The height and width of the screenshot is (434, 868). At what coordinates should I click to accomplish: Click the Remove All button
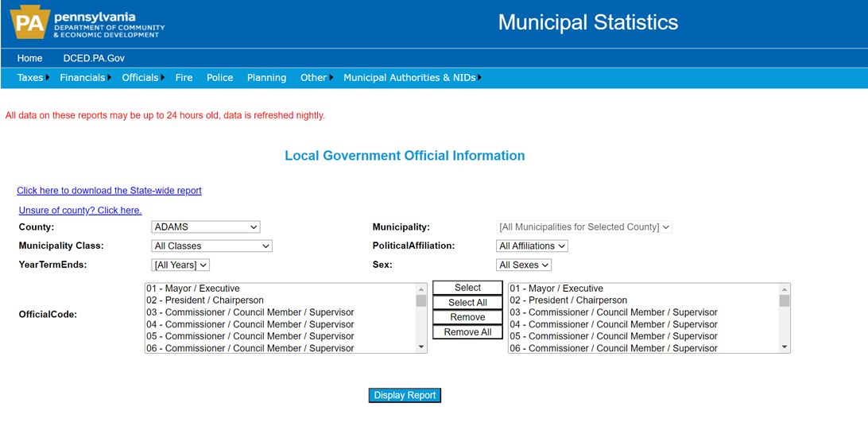pos(467,332)
